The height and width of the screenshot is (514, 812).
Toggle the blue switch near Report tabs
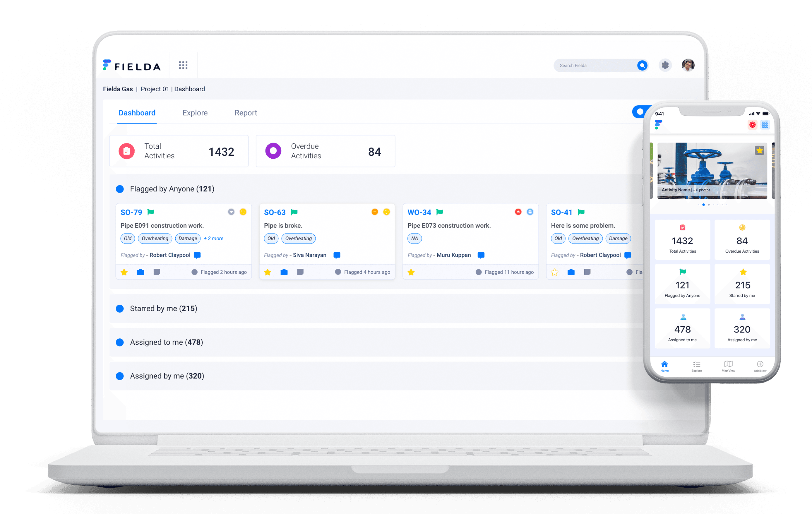tap(640, 112)
